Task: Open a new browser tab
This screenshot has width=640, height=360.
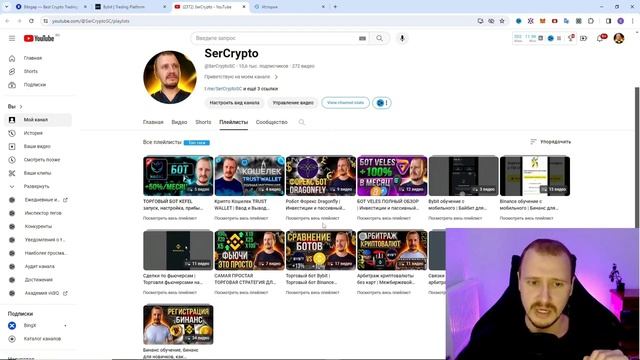Action: click(335, 7)
